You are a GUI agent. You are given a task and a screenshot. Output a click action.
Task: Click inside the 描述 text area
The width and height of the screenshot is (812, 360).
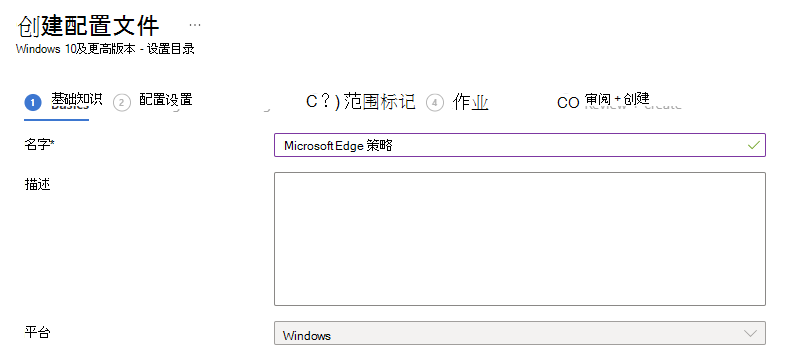click(x=519, y=239)
